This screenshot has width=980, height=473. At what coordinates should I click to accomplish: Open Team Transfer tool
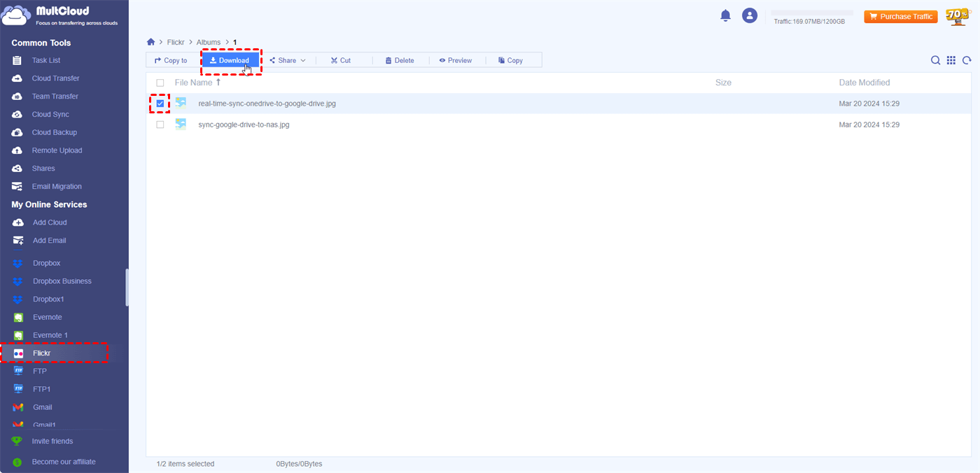55,97
